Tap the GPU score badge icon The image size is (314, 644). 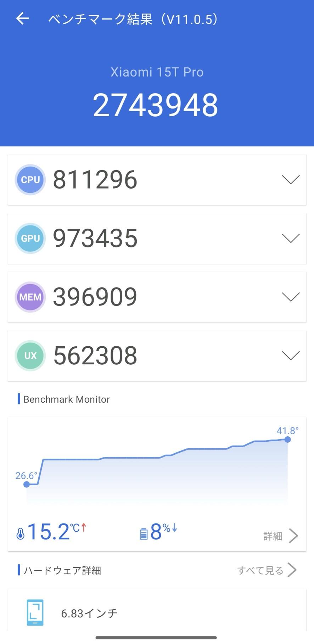click(30, 238)
